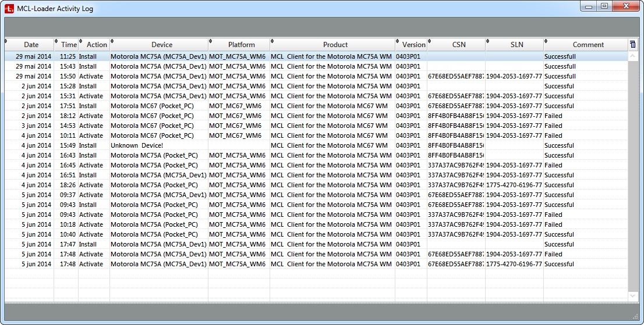Click the Activate cell in the 15:50 row
644x325 pixels.
tap(91, 76)
